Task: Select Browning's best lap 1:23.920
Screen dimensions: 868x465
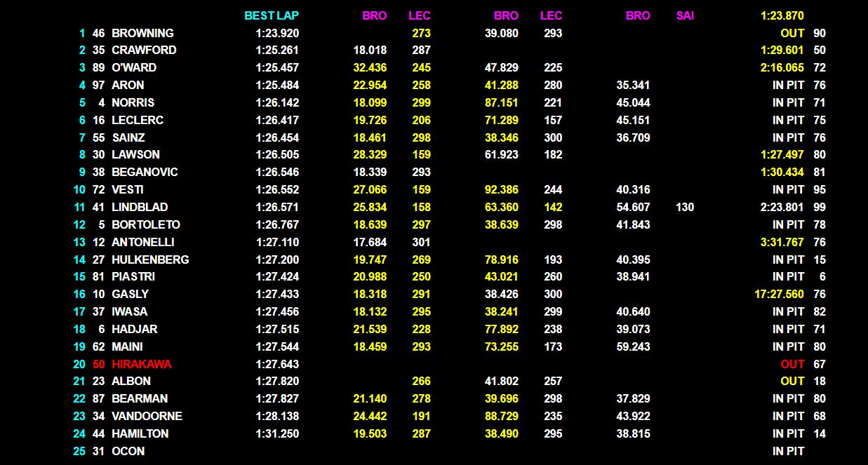Action: [x=276, y=33]
